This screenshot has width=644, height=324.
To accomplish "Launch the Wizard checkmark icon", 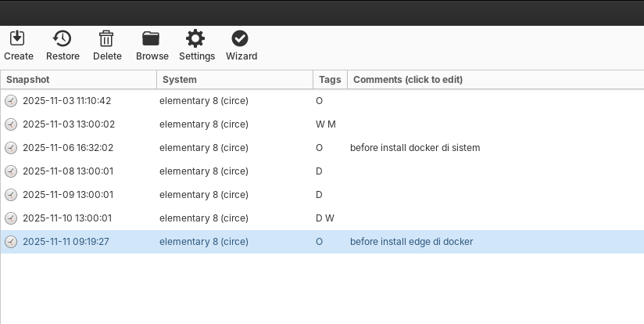I will point(241,39).
